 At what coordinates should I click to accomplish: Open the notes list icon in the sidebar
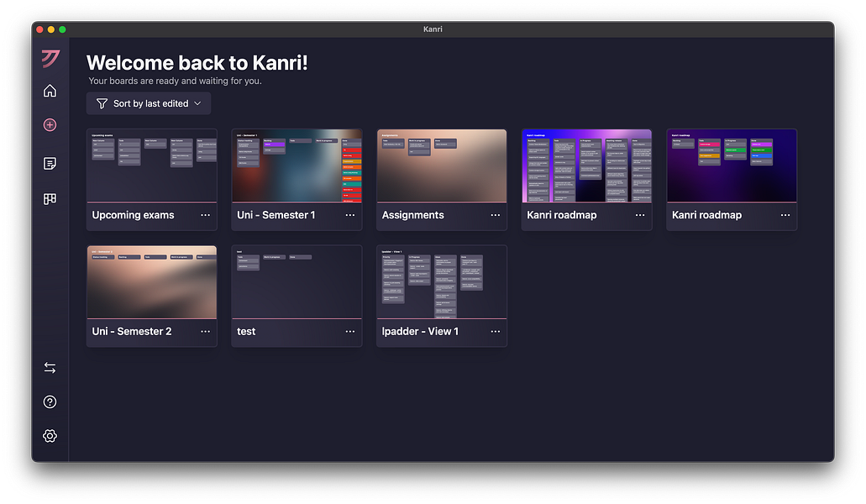coord(50,164)
